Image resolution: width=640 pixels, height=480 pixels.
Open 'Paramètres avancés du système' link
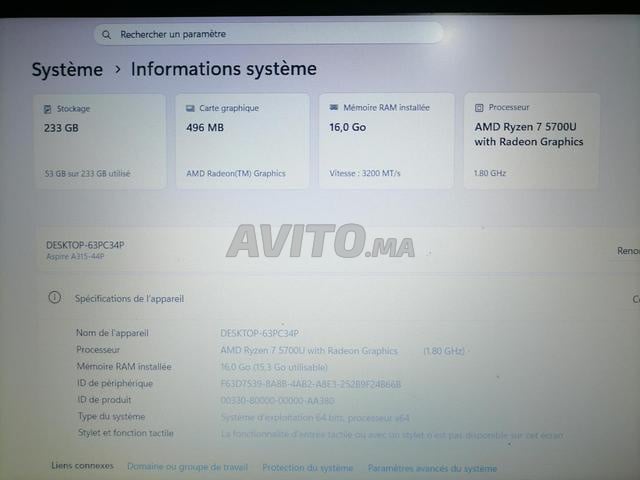tap(432, 468)
